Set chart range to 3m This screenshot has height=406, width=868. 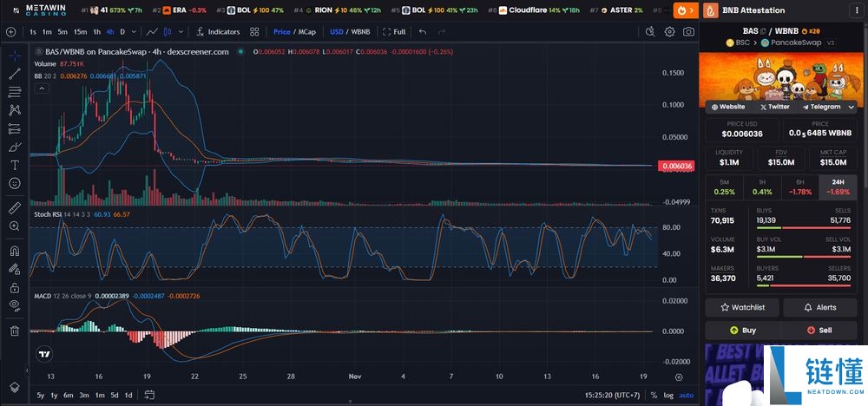(x=83, y=396)
